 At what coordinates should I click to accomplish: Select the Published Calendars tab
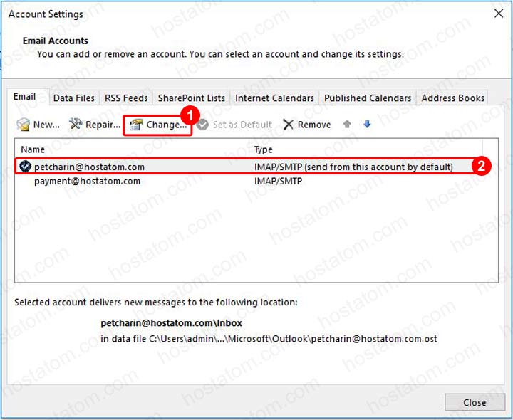[368, 98]
